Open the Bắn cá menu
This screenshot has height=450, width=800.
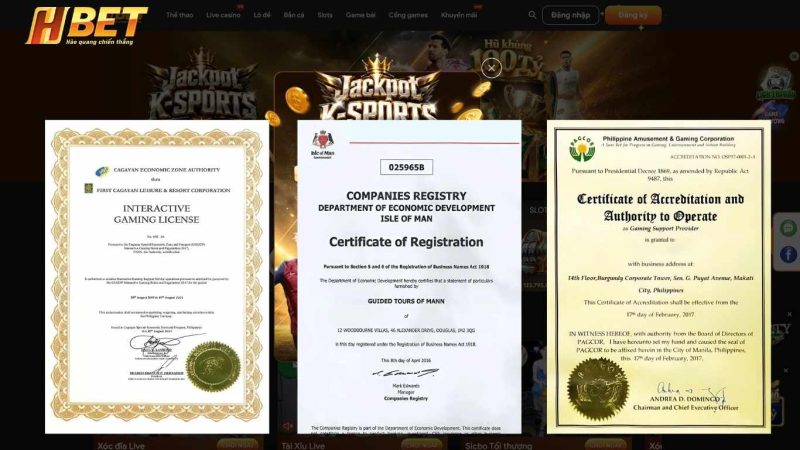pos(294,15)
